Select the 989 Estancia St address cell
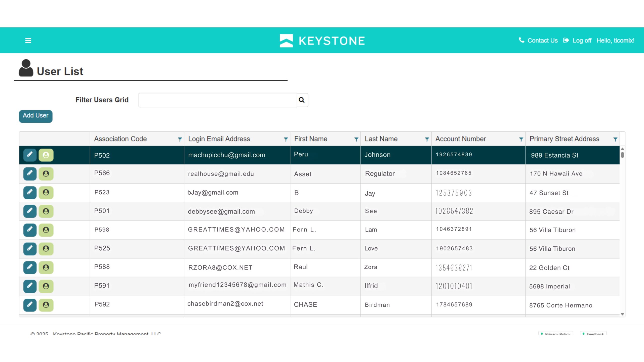This screenshot has width=644, height=362. pos(573,155)
